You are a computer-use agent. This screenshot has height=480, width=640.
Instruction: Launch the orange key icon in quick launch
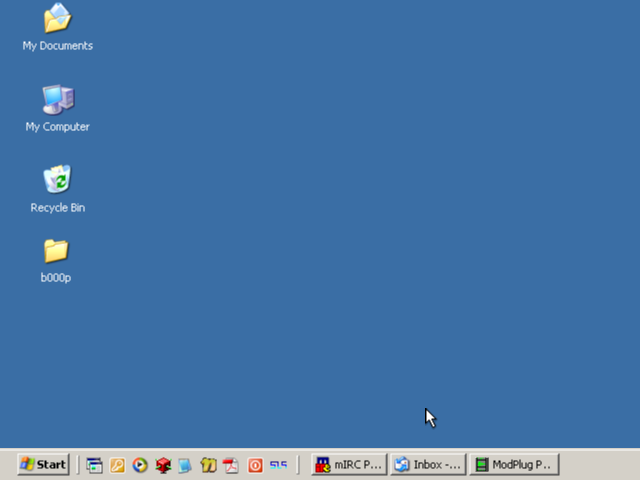click(118, 465)
